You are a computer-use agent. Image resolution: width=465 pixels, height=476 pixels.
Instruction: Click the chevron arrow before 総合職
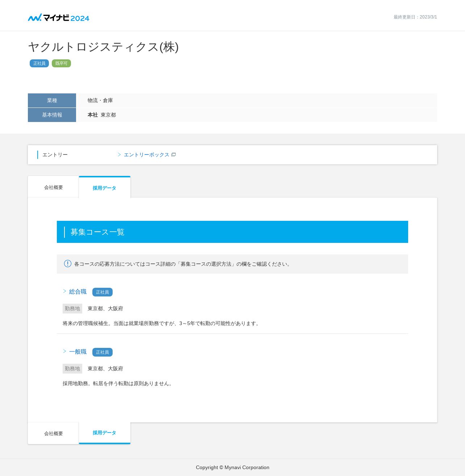click(x=64, y=291)
